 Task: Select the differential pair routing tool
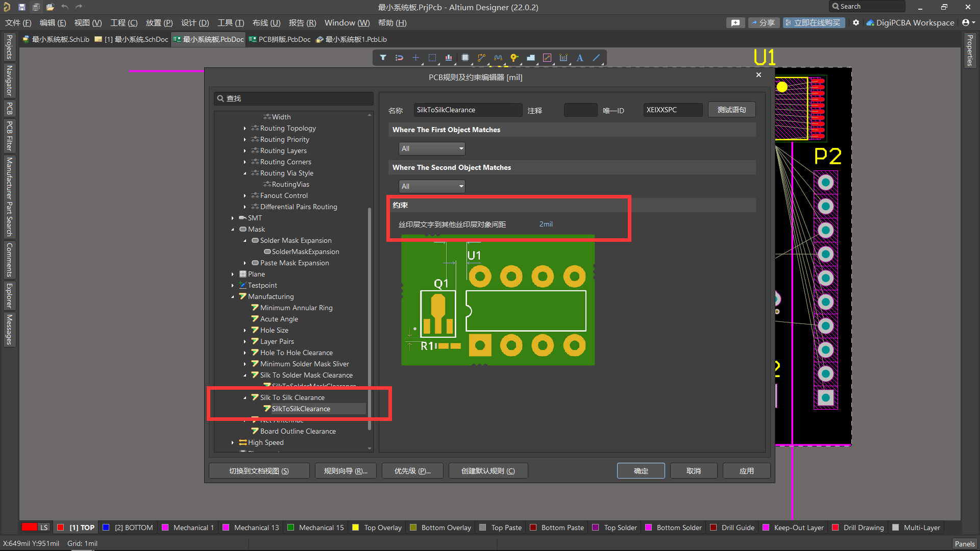[498, 58]
